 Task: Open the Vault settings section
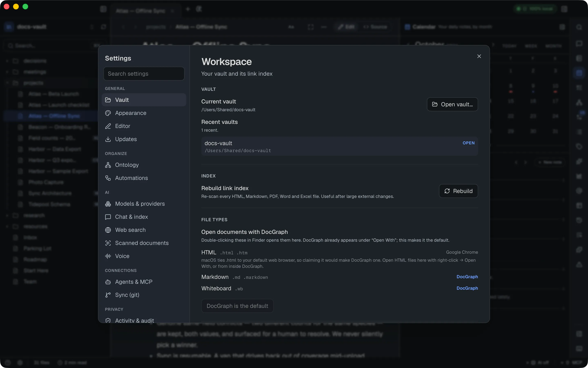(144, 100)
